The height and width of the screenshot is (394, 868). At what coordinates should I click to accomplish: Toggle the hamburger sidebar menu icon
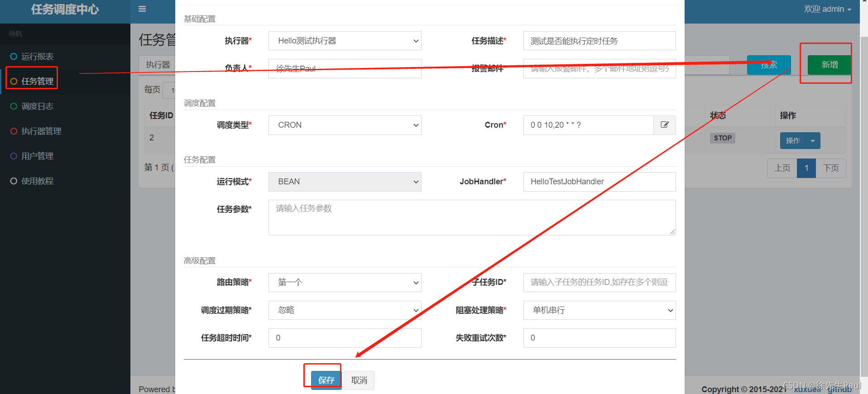click(142, 9)
